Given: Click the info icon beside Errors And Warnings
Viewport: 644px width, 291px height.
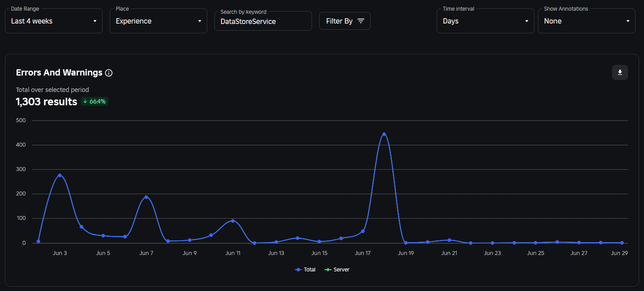Looking at the screenshot, I should click(x=109, y=73).
